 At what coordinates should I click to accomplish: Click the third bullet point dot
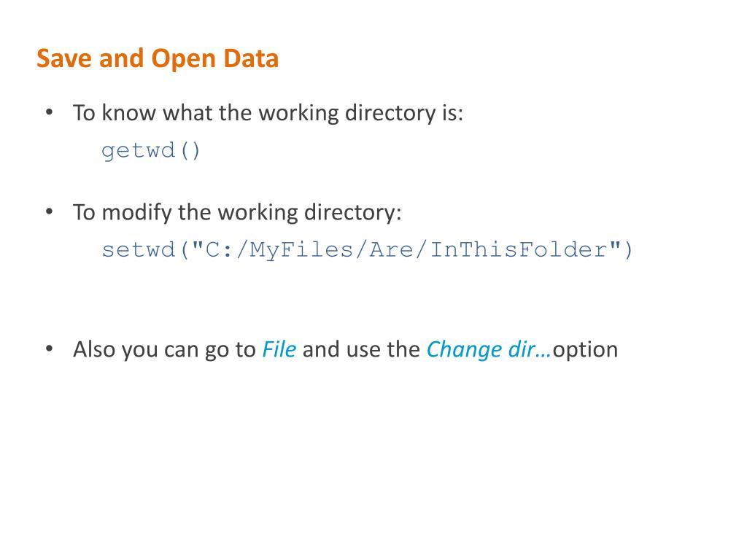tap(49, 349)
